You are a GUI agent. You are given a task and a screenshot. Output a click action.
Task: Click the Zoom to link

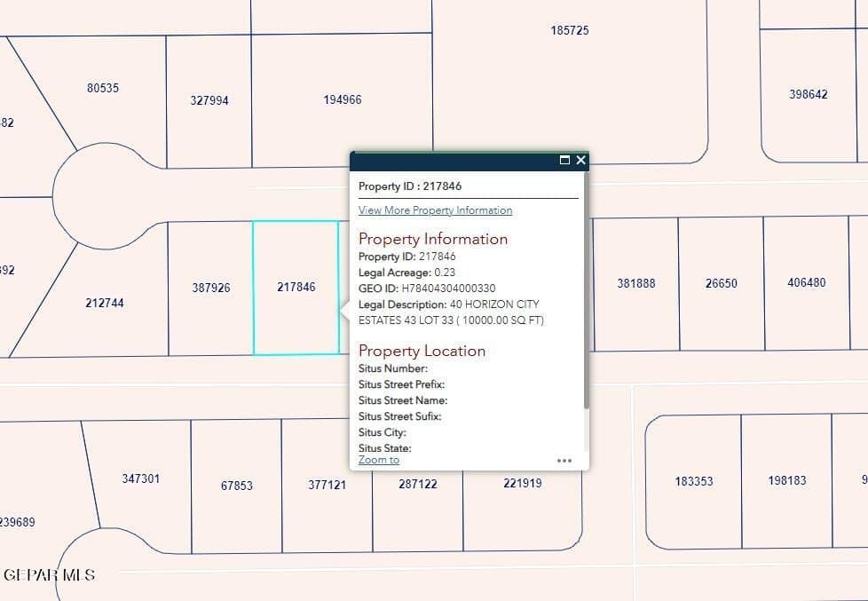(378, 460)
